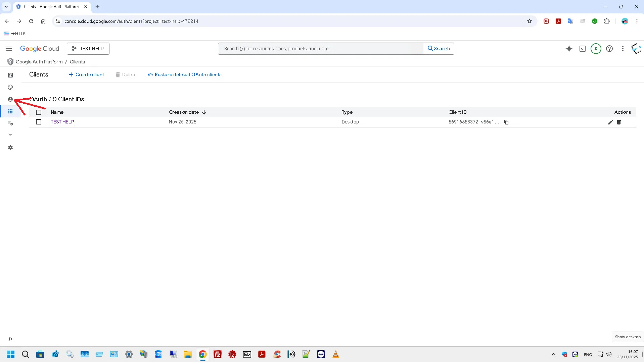Open the Data Access icon in sidebar
The image size is (644, 362).
click(x=10, y=123)
